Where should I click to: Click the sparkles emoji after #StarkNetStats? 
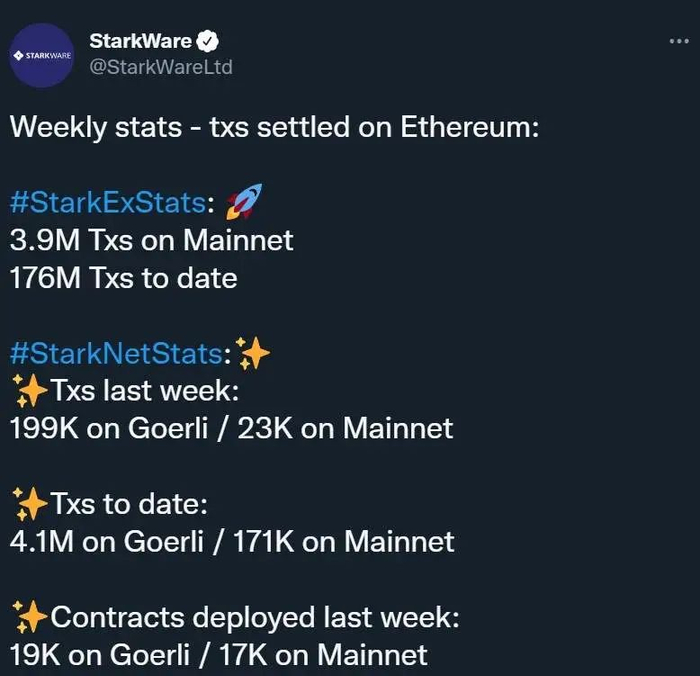point(255,353)
